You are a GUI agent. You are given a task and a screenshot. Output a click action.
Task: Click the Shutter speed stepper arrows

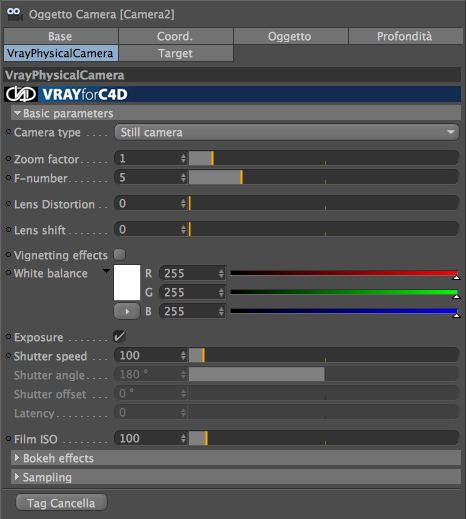[x=183, y=355]
